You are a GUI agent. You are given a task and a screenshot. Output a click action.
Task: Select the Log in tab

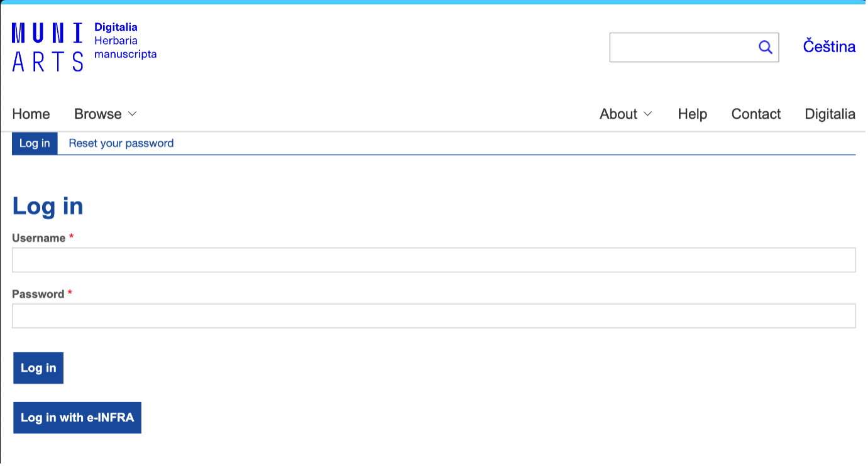click(35, 143)
